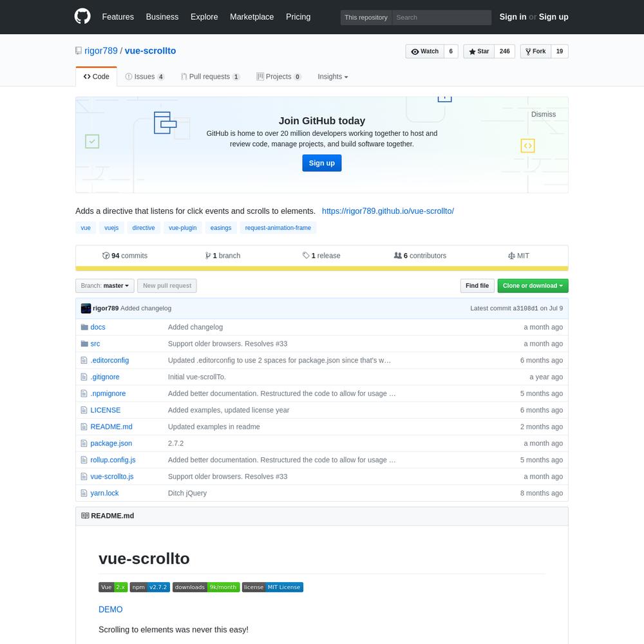
Task: Click the file icon next to package.json
Action: (84, 443)
